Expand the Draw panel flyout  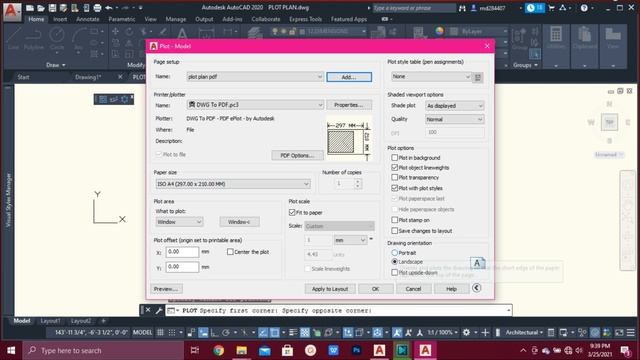click(x=56, y=65)
